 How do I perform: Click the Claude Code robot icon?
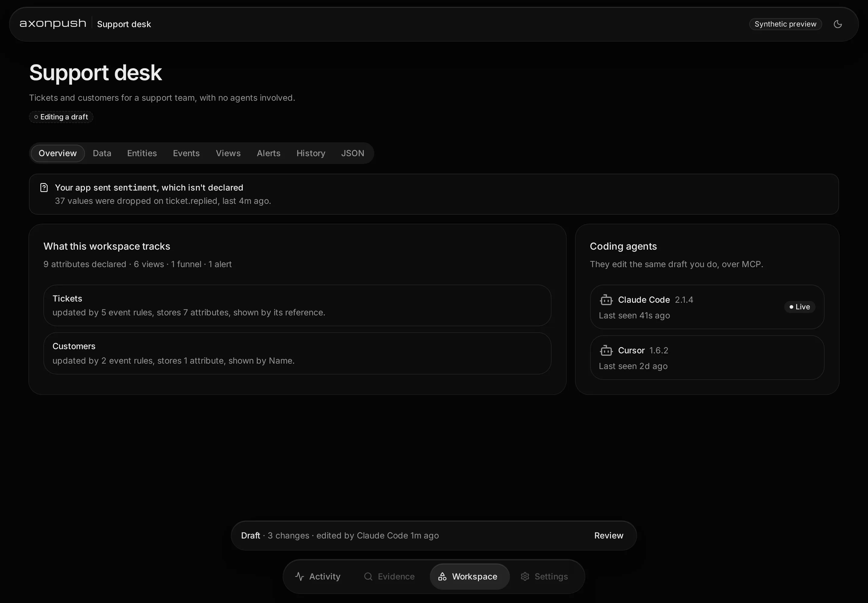(x=606, y=300)
